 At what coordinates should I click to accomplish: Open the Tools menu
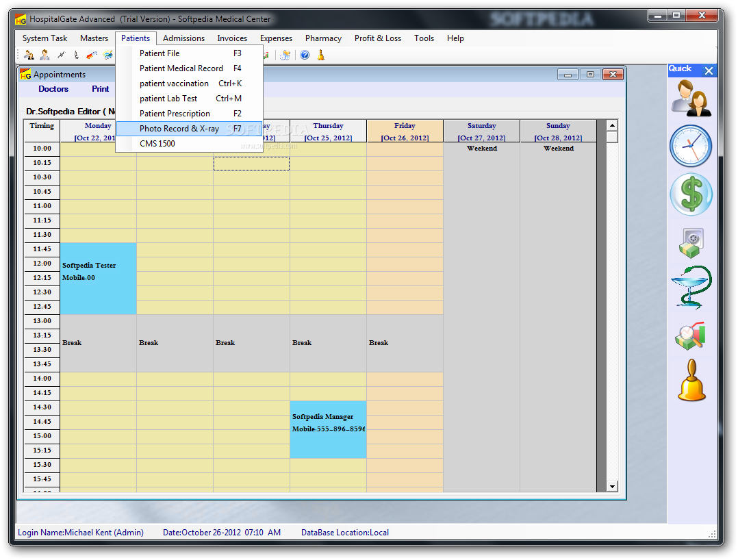(x=424, y=38)
